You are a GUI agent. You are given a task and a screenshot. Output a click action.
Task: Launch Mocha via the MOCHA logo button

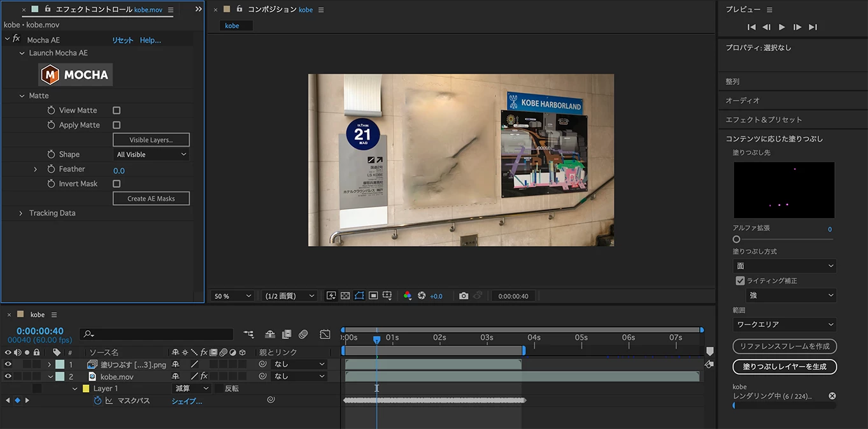pyautogui.click(x=76, y=75)
